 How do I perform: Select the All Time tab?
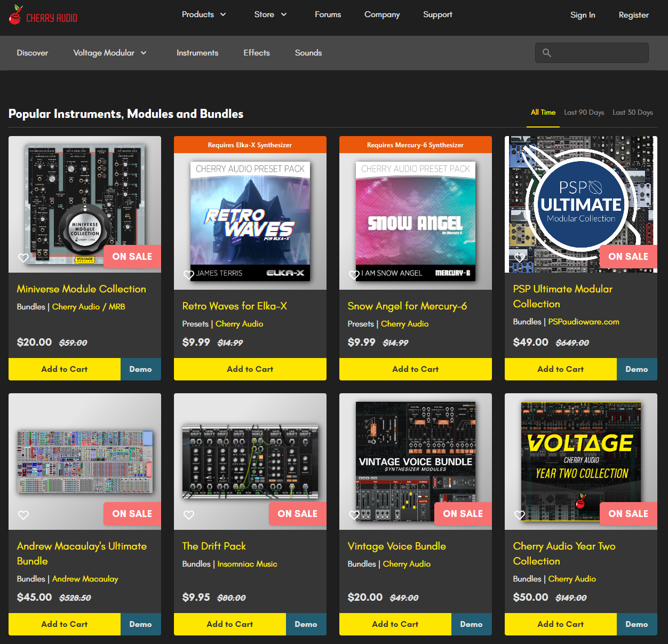tap(543, 113)
